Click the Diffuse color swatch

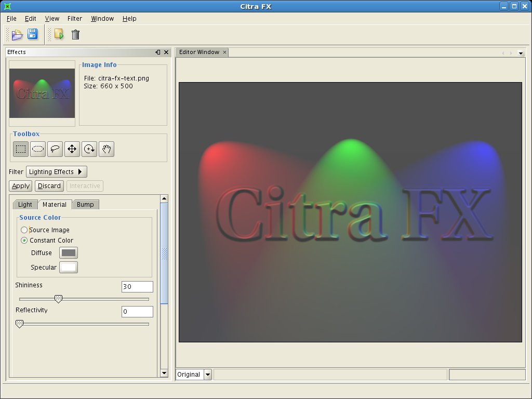(x=69, y=252)
